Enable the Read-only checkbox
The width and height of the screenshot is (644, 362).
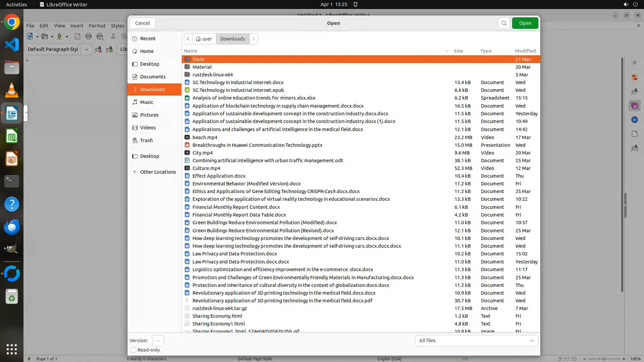coord(133,350)
